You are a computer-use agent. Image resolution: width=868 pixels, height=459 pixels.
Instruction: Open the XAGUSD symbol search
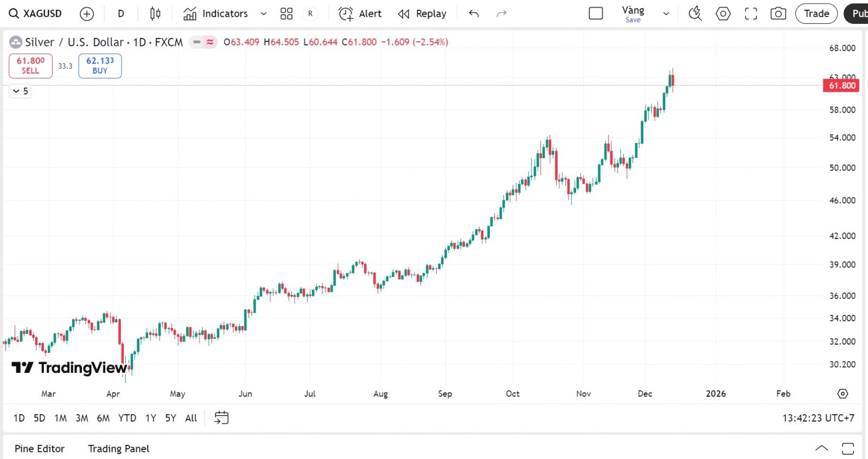36,14
